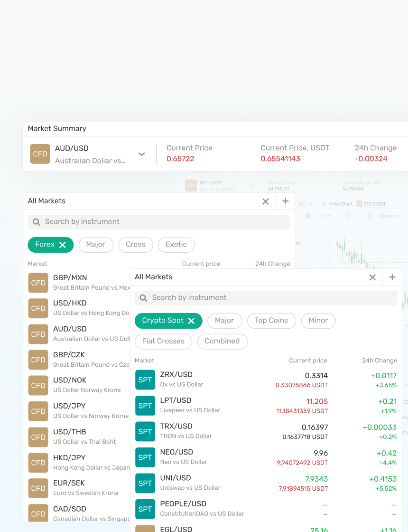Click the CFD badge of the AUD/USD list row
The image size is (408, 532).
(x=38, y=334)
